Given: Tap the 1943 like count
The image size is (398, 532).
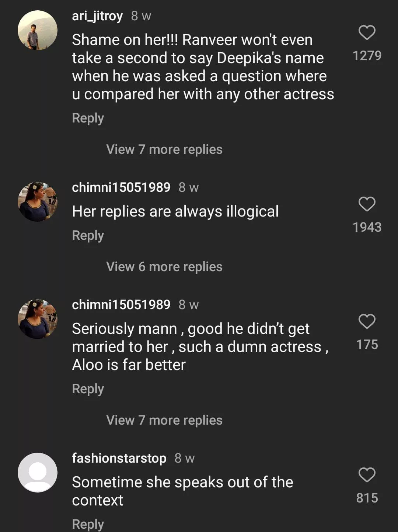Looking at the screenshot, I should [x=367, y=227].
